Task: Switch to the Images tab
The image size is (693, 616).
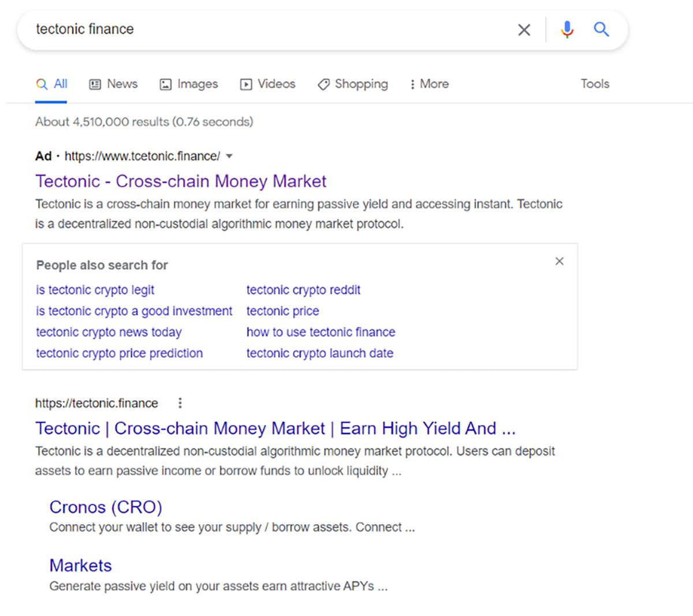Action: [x=189, y=84]
